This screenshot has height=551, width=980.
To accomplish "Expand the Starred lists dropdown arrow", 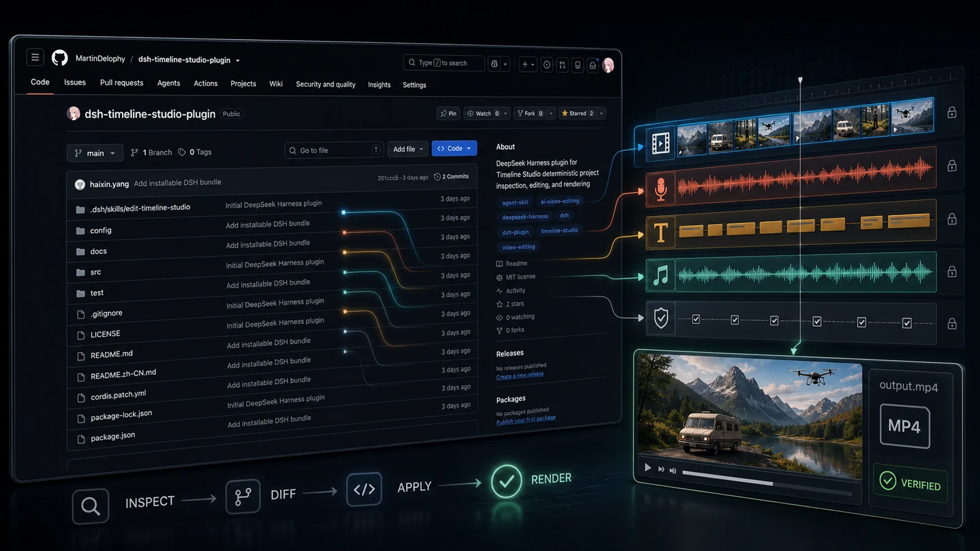I will point(601,113).
